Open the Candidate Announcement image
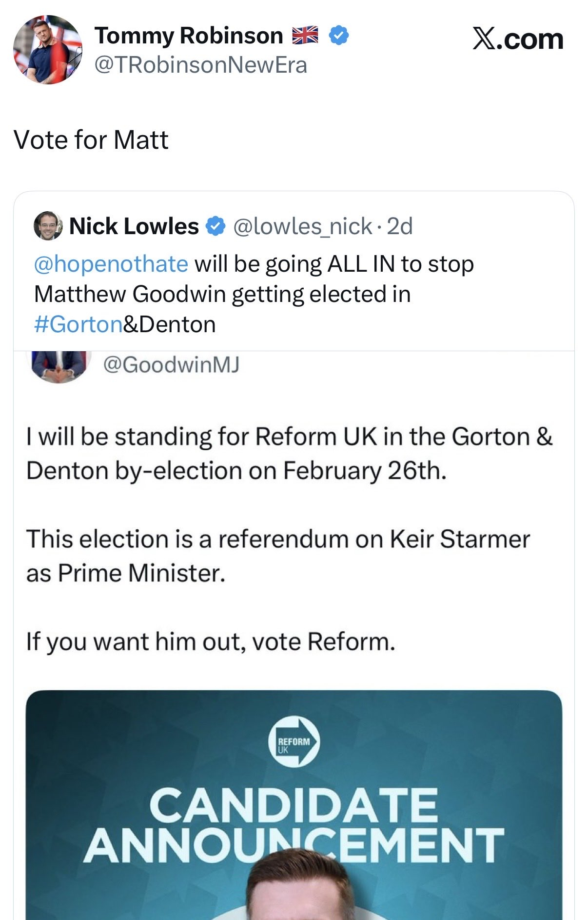Image resolution: width=588 pixels, height=920 pixels. tap(294, 824)
